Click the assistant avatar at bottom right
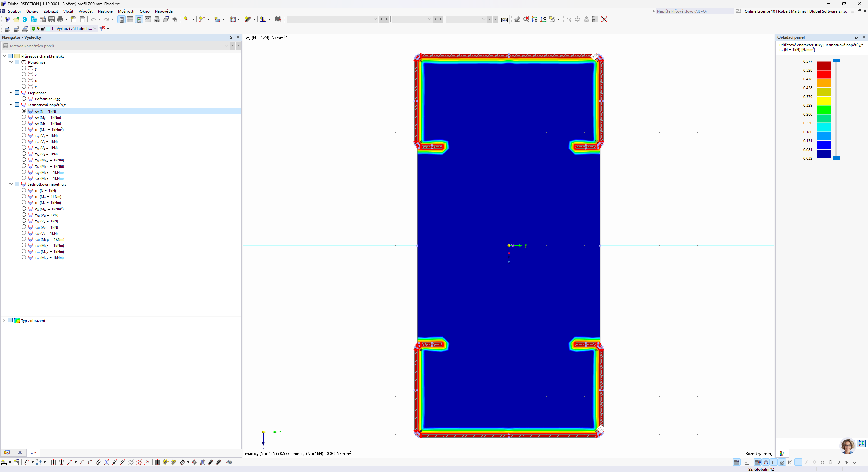Screen dimensions: 868x472 [x=847, y=446]
